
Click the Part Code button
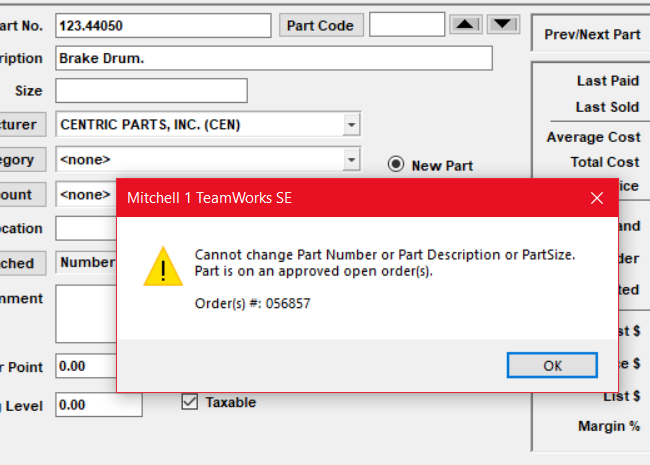321,25
